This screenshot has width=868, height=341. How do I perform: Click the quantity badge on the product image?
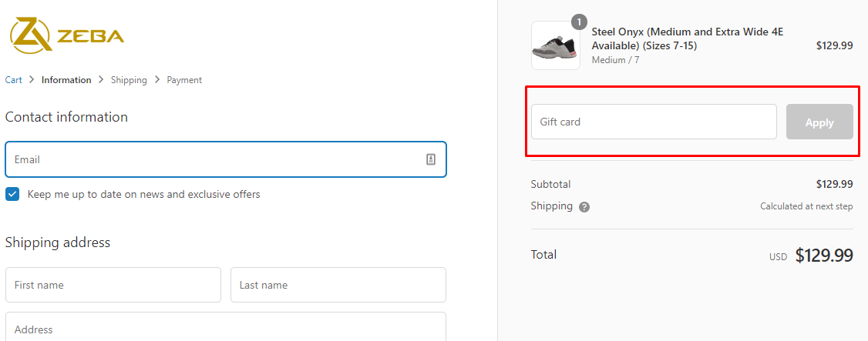click(x=579, y=22)
